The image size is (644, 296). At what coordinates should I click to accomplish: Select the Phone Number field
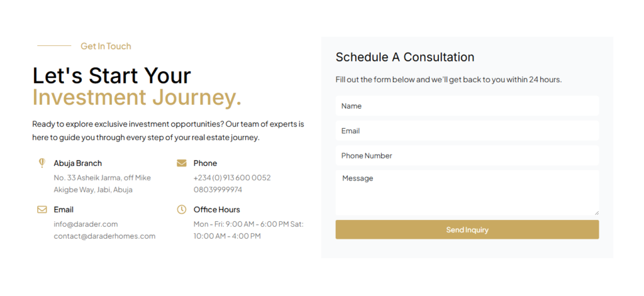coord(467,156)
